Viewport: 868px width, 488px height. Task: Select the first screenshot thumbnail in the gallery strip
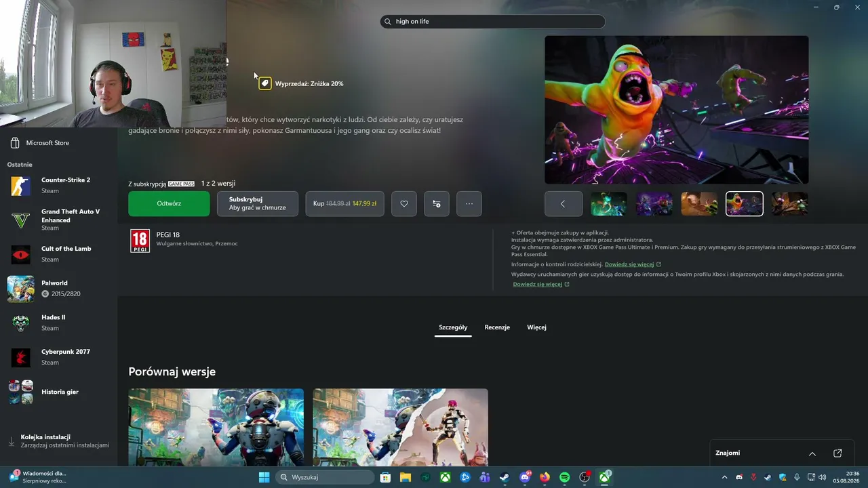(609, 203)
